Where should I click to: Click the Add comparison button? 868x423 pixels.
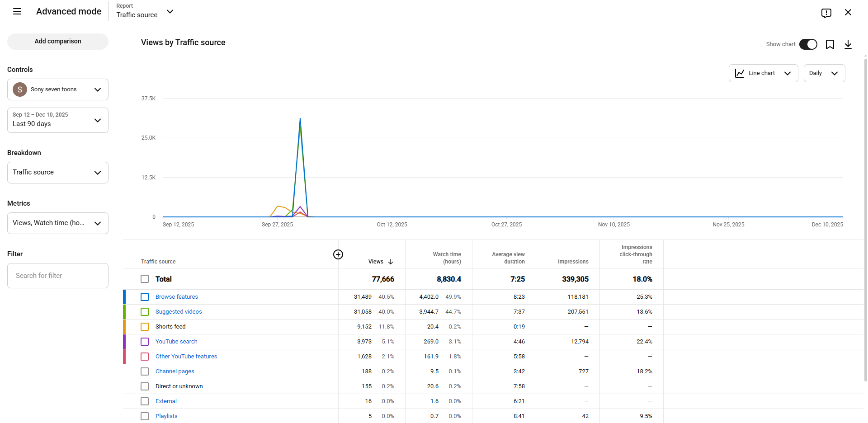pos(58,42)
